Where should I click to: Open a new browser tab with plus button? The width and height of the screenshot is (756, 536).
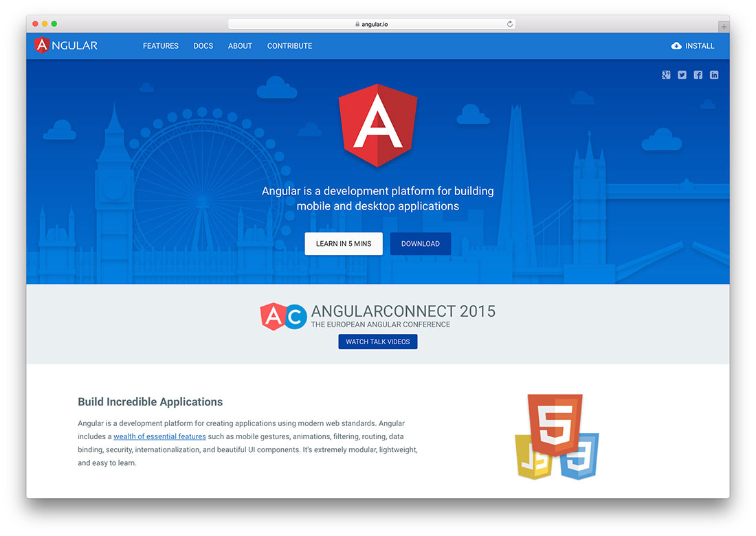[x=724, y=27]
